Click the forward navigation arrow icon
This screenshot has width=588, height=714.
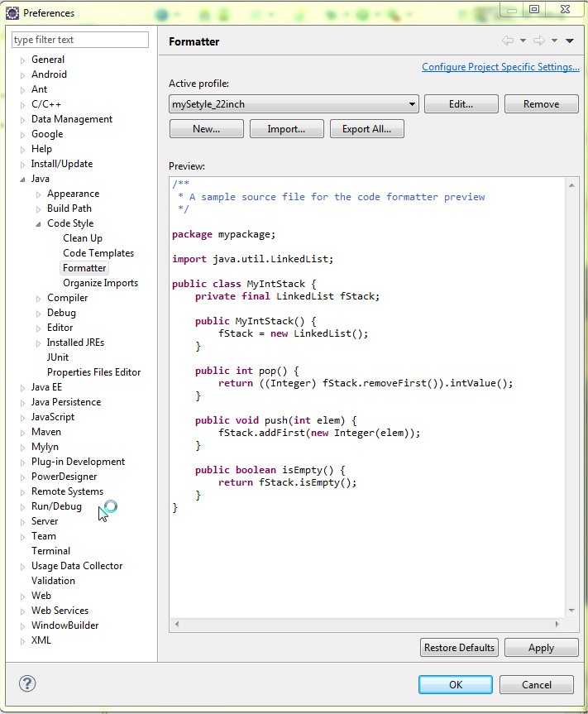(539, 41)
